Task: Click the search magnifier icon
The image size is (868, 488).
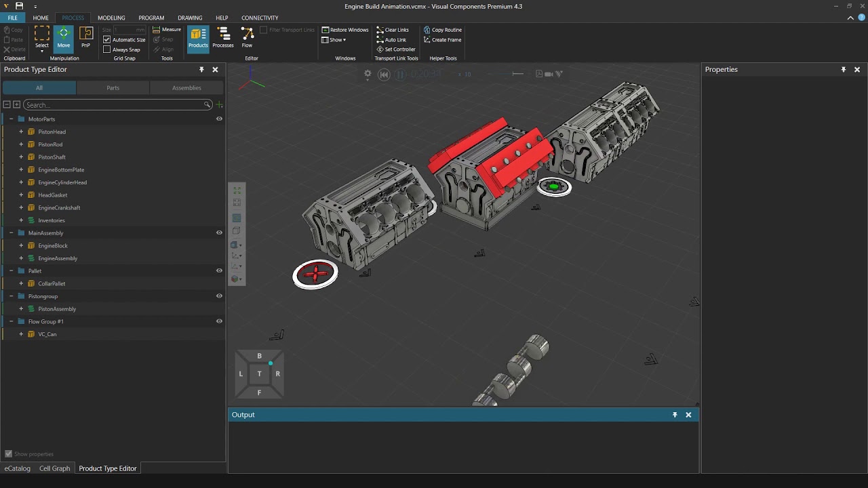Action: [207, 105]
